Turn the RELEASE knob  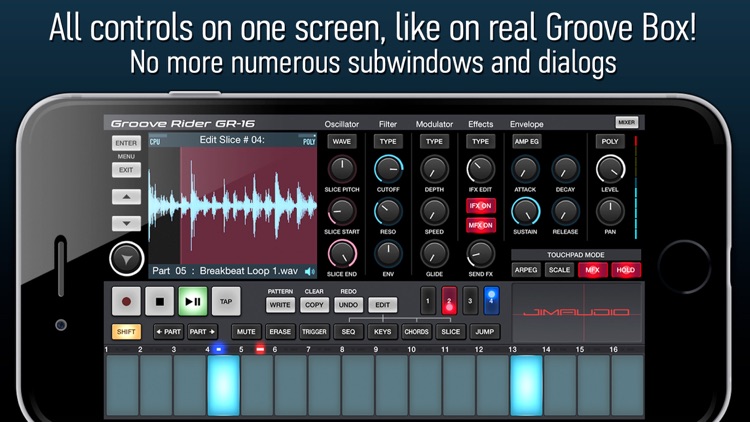(x=565, y=211)
